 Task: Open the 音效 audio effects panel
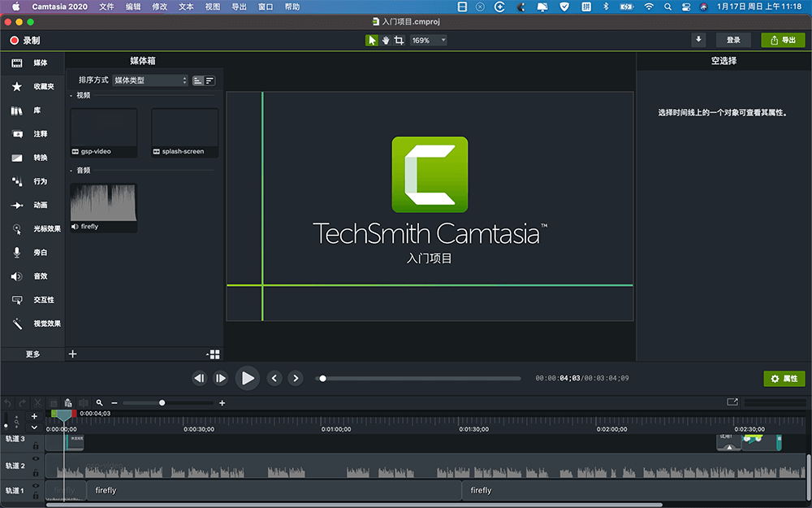31,276
